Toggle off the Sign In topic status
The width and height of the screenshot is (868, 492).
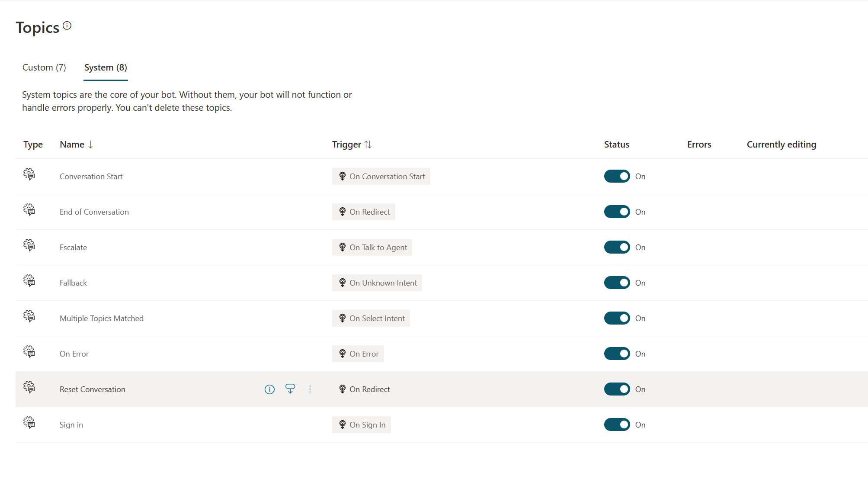pyautogui.click(x=616, y=424)
